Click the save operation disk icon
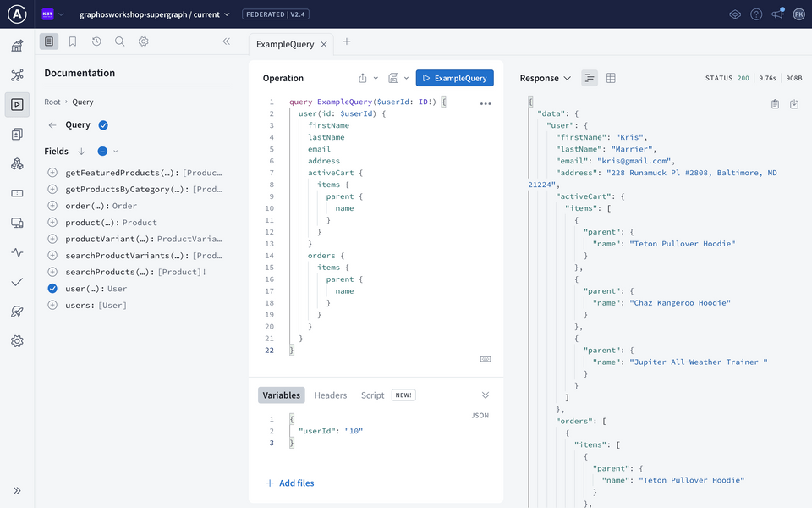The image size is (812, 508). (x=393, y=78)
